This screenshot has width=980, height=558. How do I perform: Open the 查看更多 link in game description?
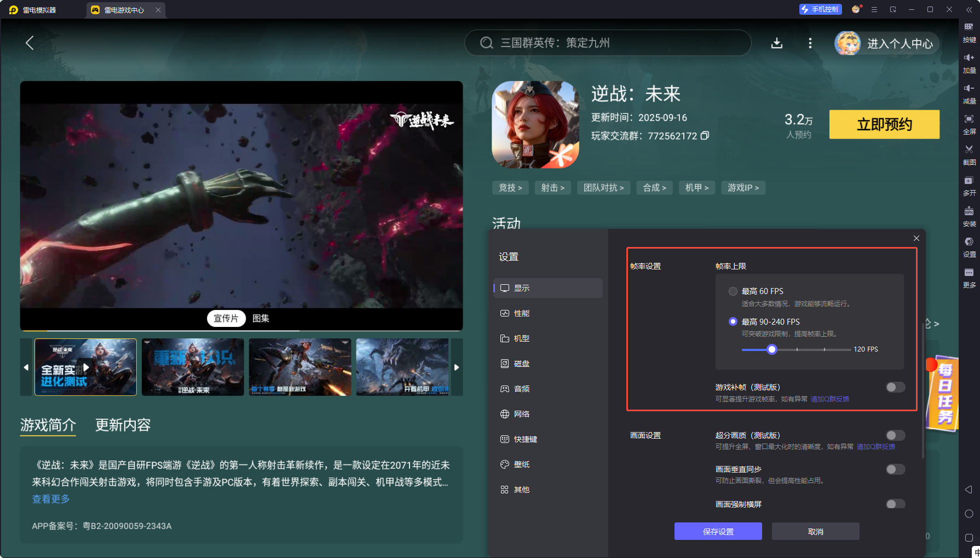[50, 499]
